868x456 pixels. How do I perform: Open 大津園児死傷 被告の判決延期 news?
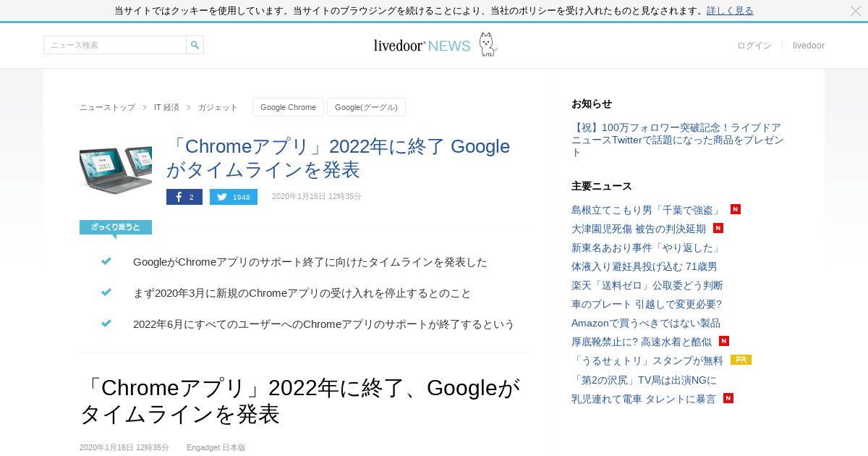tap(639, 229)
